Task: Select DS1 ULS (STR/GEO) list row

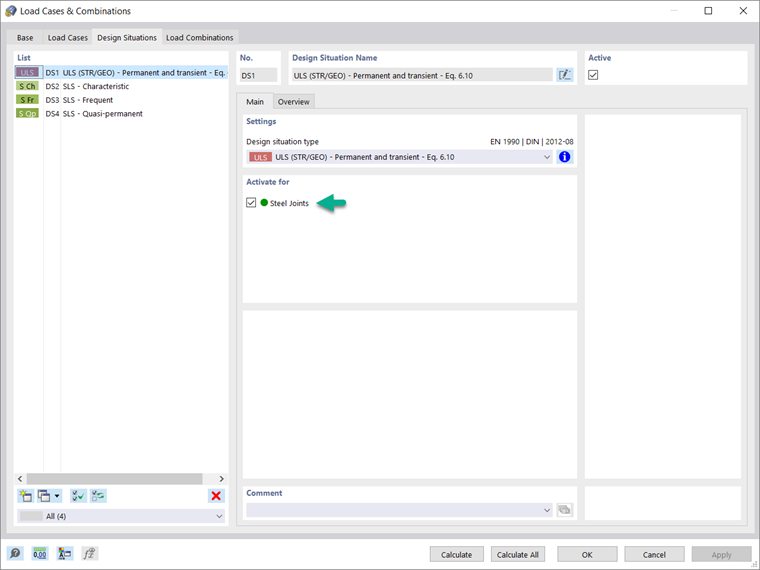Action: pos(121,72)
